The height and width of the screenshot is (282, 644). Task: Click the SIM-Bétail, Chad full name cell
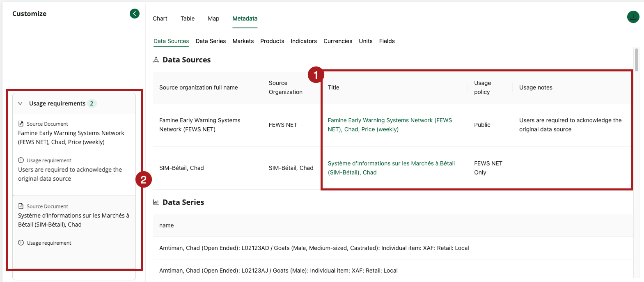[181, 168]
